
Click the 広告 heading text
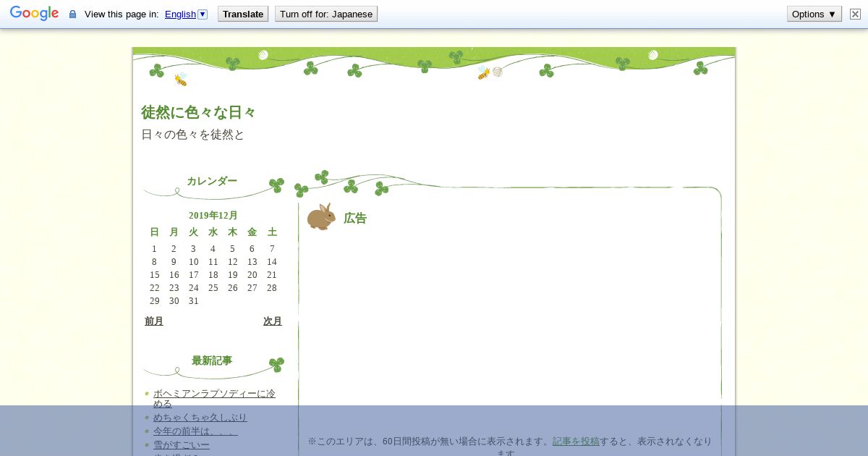click(x=355, y=218)
